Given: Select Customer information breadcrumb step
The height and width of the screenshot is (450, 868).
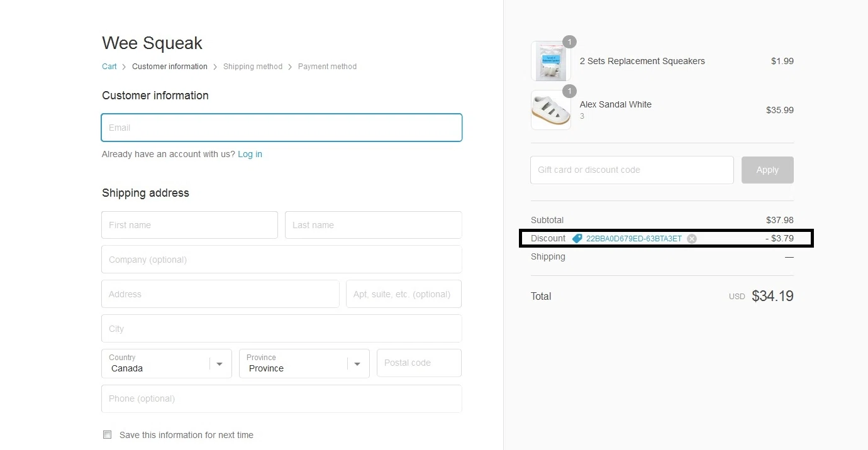Looking at the screenshot, I should [x=170, y=67].
